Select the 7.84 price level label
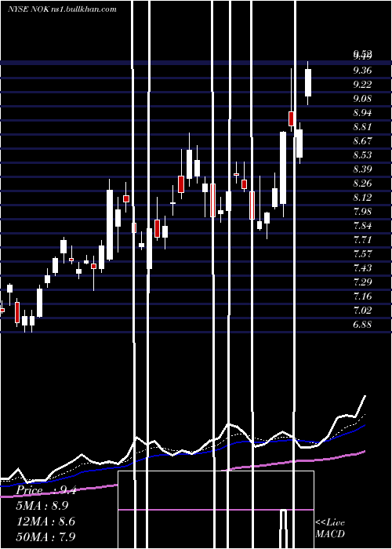Viewport: 392px width, 549px height. click(x=362, y=226)
